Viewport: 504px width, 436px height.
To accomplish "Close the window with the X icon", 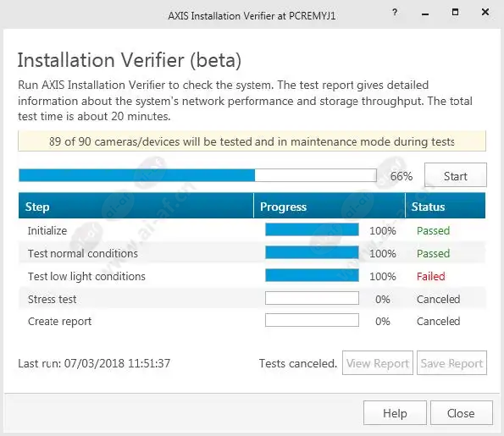I will (x=485, y=12).
